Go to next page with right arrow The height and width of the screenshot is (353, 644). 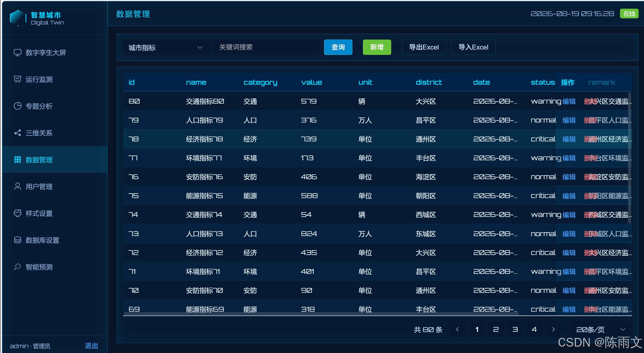coord(553,330)
